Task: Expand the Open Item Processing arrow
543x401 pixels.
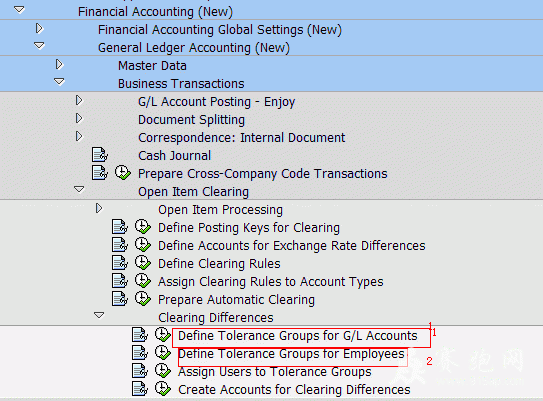Action: 99,208
